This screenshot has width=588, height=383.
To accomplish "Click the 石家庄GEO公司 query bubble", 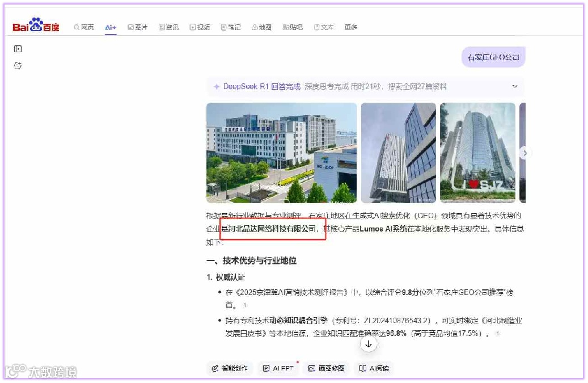I will (493, 57).
